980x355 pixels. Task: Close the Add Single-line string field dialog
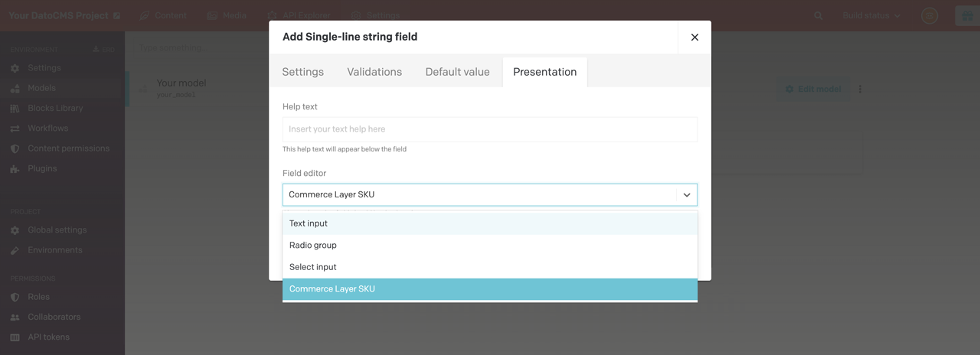coord(694,37)
